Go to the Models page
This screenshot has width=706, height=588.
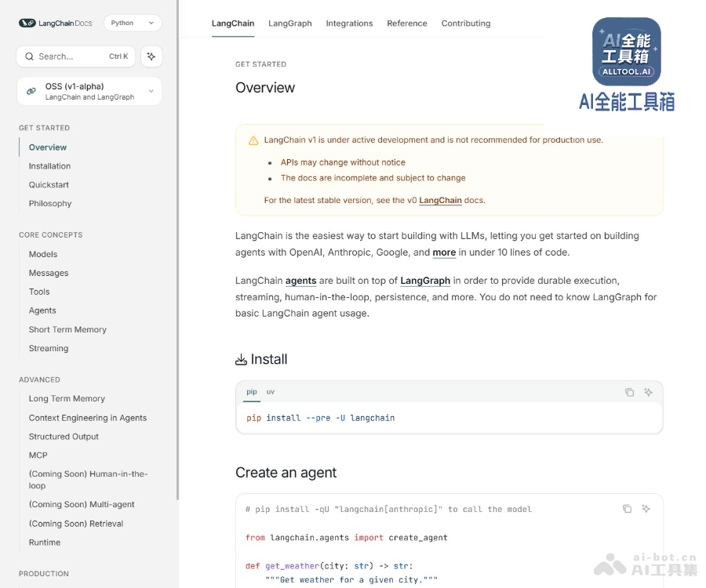(43, 254)
